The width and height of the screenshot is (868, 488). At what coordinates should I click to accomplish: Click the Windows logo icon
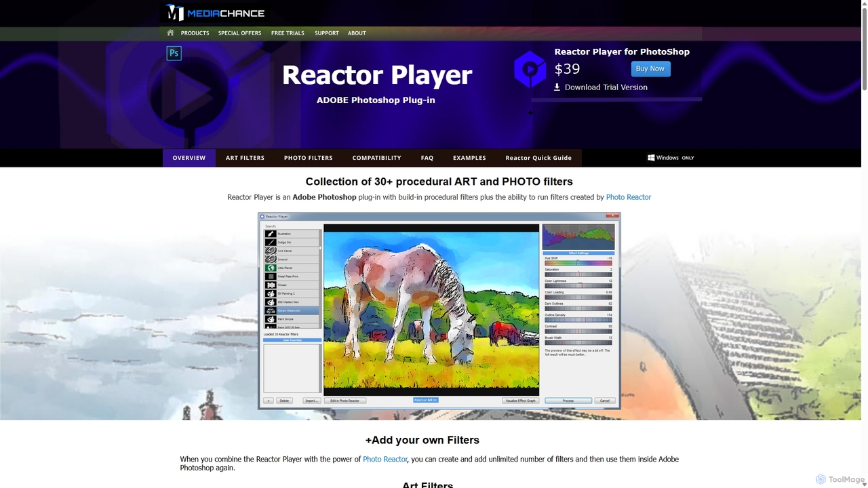tap(651, 157)
